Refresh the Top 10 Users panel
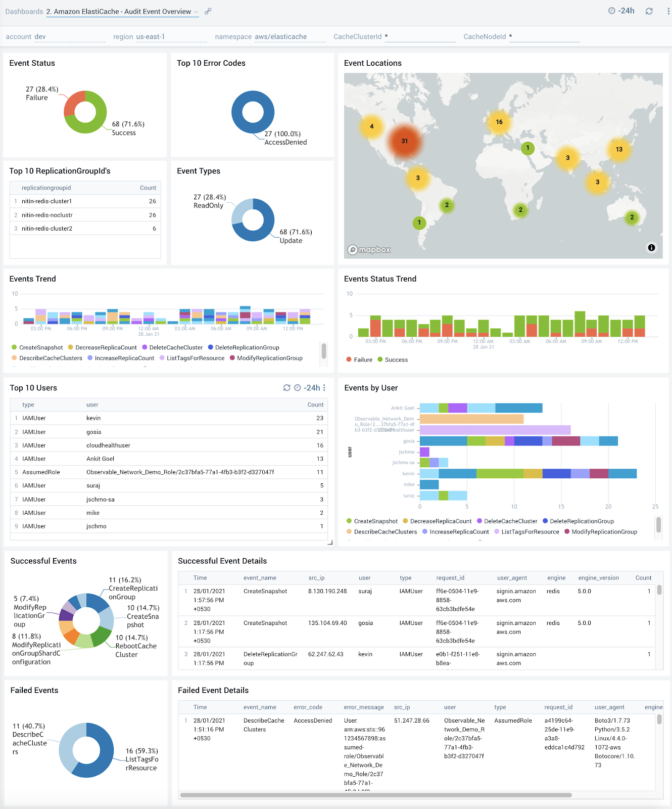This screenshot has height=809, width=672. [x=286, y=388]
